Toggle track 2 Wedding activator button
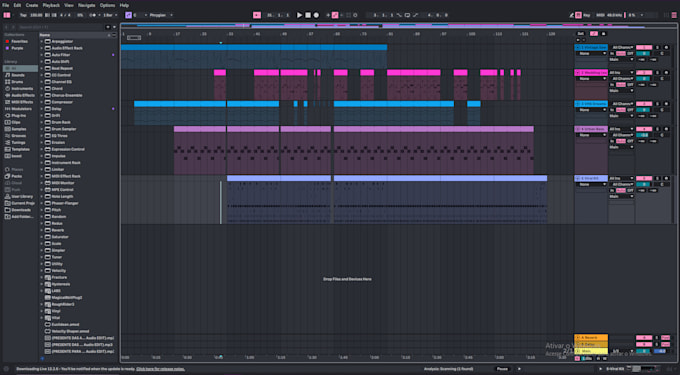 click(x=644, y=72)
